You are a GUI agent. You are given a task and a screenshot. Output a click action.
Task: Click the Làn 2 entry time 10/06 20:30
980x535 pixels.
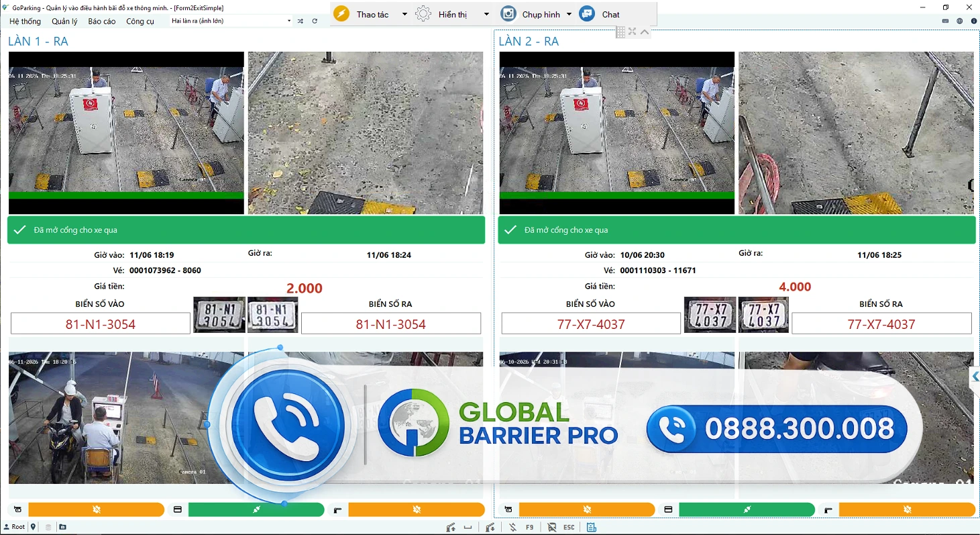[642, 255]
